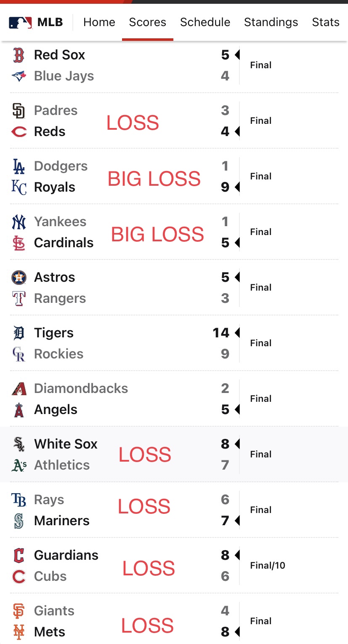Image resolution: width=348 pixels, height=644 pixels.
Task: Tap the Giants SF logo
Action: coord(19,611)
